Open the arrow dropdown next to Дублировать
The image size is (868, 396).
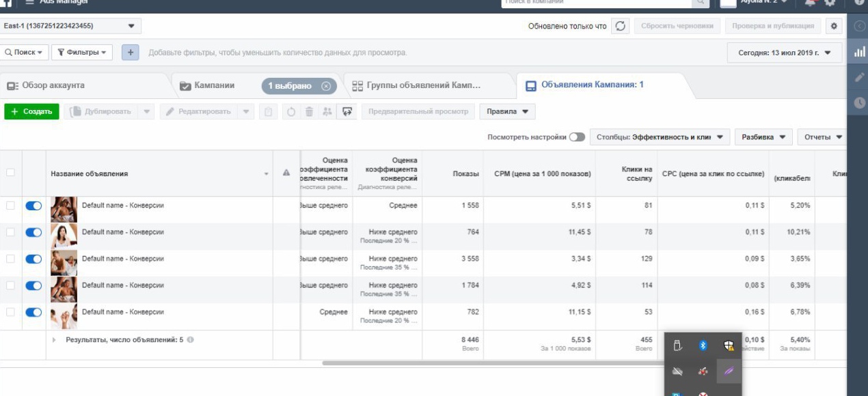click(146, 111)
